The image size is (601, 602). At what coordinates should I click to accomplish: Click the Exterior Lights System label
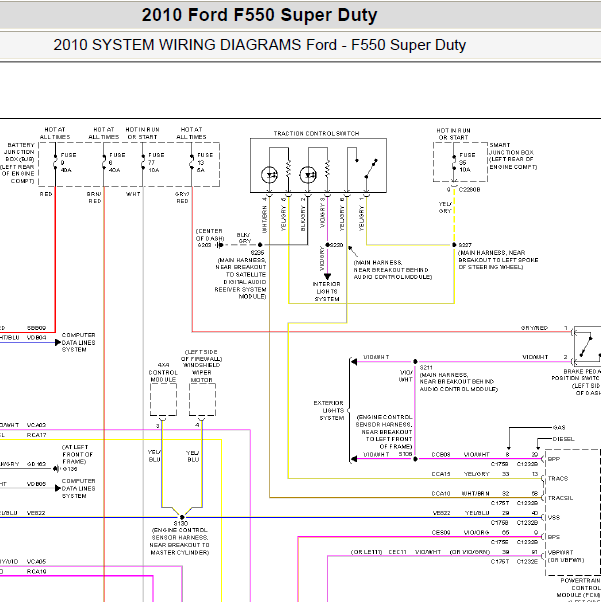[328, 410]
